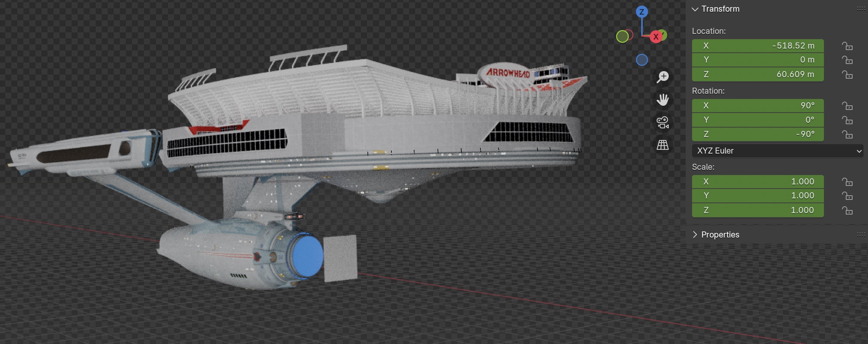
Task: Click the Scale Z field showing 1.000
Action: point(758,210)
